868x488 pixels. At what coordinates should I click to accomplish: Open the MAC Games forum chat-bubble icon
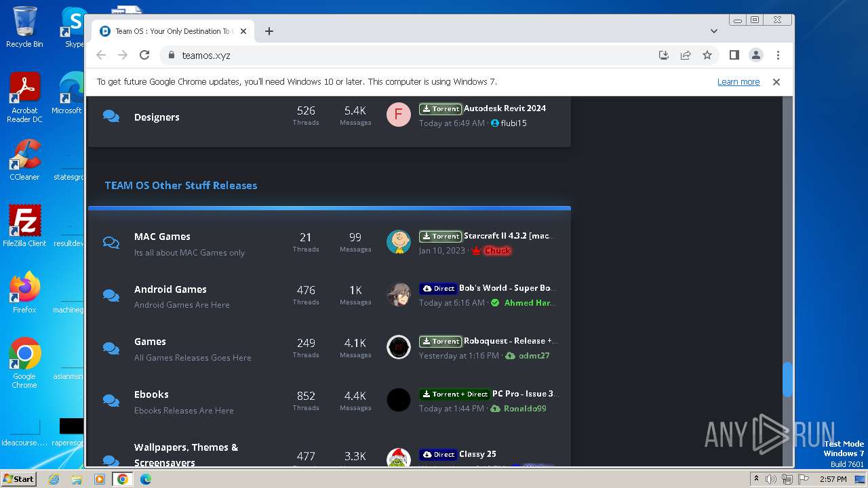(111, 243)
